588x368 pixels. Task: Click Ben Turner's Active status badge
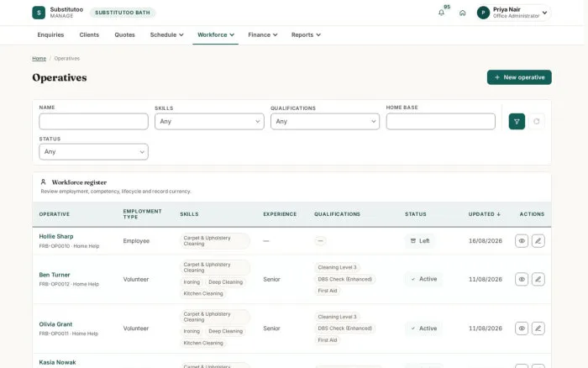423,279
